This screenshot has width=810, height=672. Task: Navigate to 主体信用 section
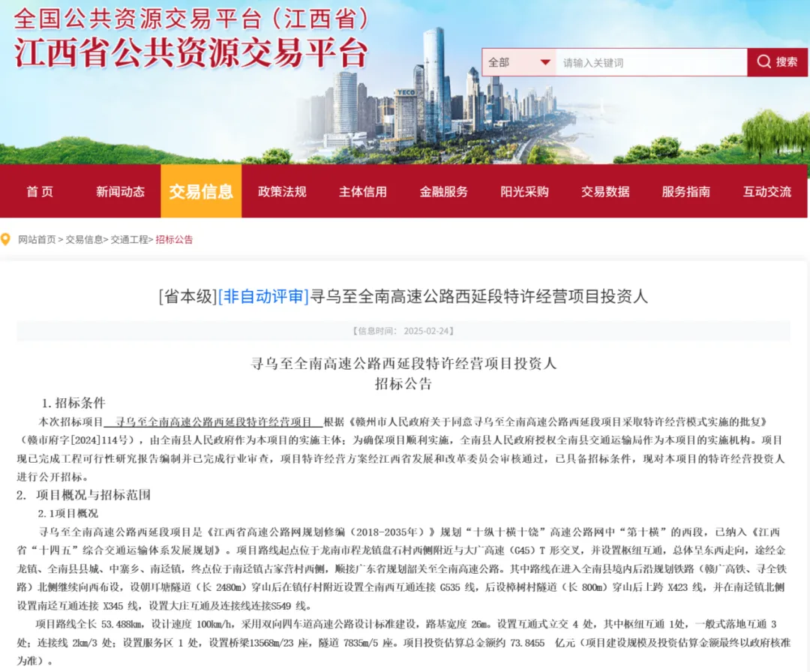click(363, 191)
